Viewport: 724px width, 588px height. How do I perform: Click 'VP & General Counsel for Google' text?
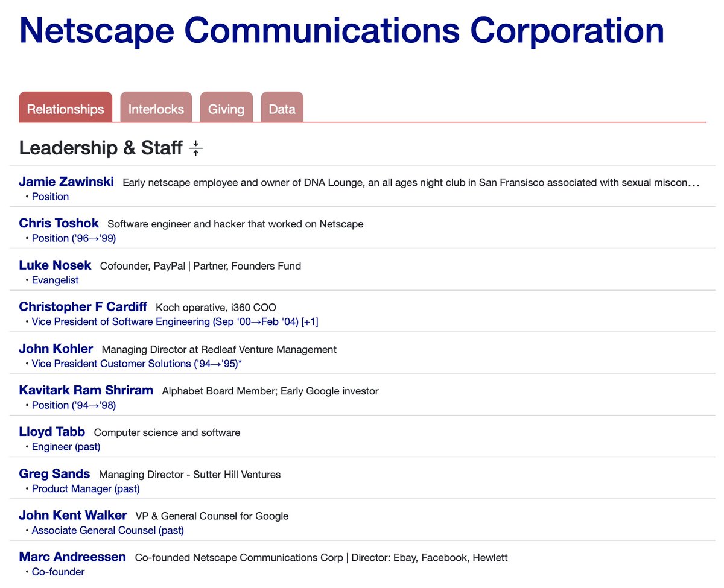(x=212, y=517)
